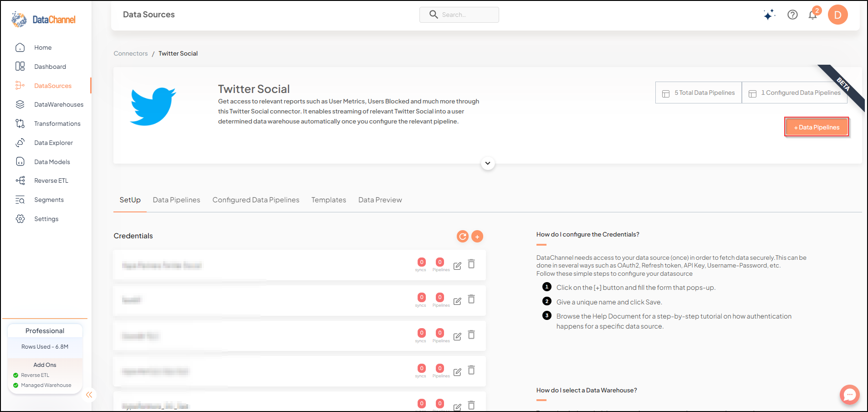Image resolution: width=868 pixels, height=412 pixels.
Task: Delete the third credential row
Action: [471, 335]
